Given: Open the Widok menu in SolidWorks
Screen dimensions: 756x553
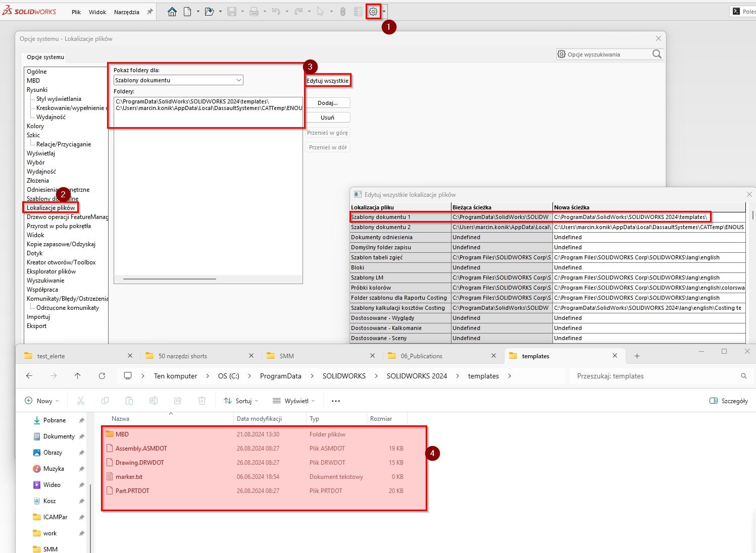Looking at the screenshot, I should [x=97, y=12].
